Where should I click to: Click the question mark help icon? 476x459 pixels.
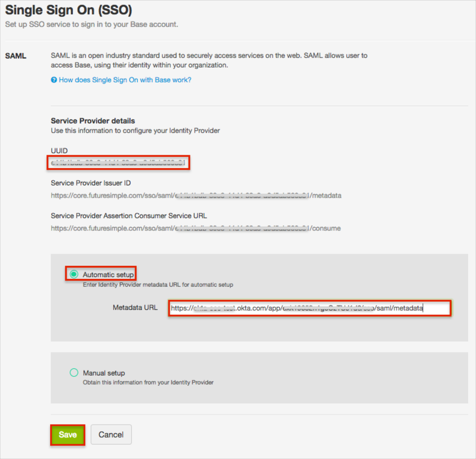tap(54, 80)
